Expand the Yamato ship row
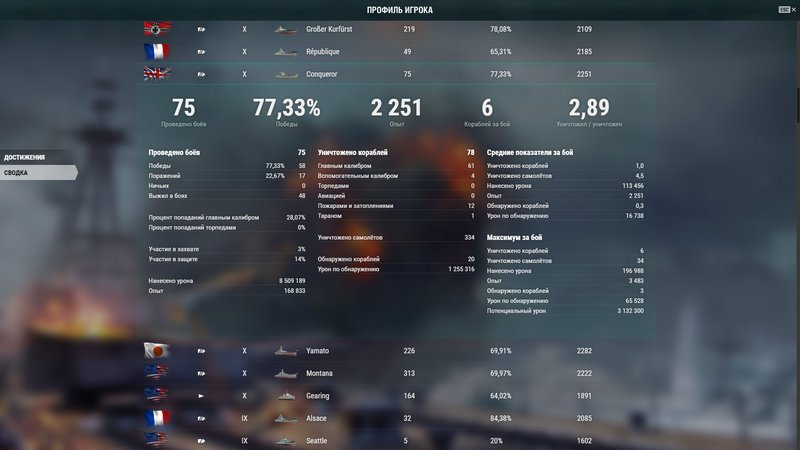The image size is (800, 450). point(396,351)
